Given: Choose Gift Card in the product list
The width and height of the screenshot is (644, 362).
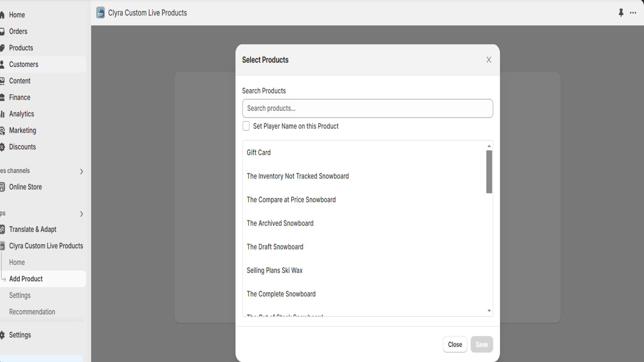Looking at the screenshot, I should (x=258, y=152).
